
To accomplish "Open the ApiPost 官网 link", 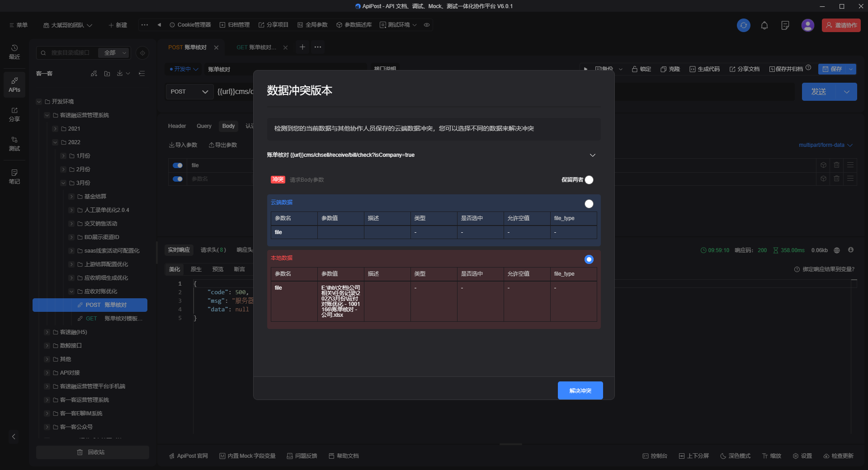I will (x=189, y=456).
